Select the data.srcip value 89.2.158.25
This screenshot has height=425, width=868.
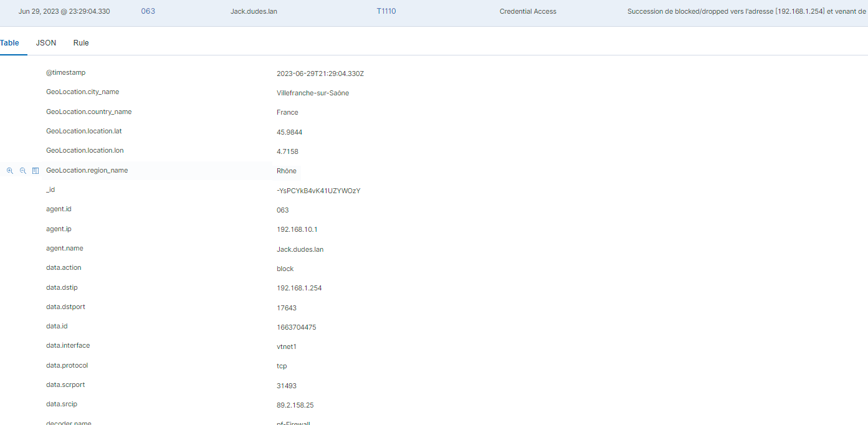(295, 405)
